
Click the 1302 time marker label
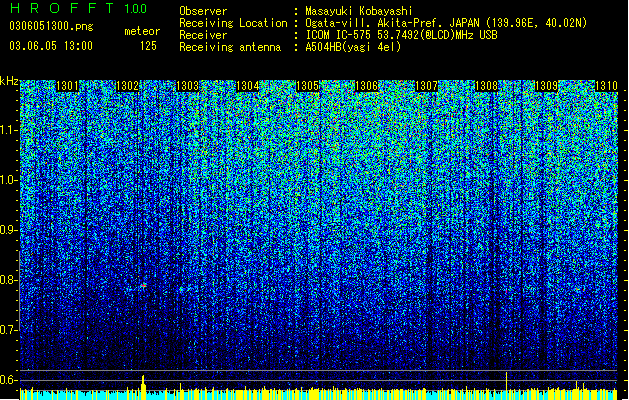click(127, 86)
